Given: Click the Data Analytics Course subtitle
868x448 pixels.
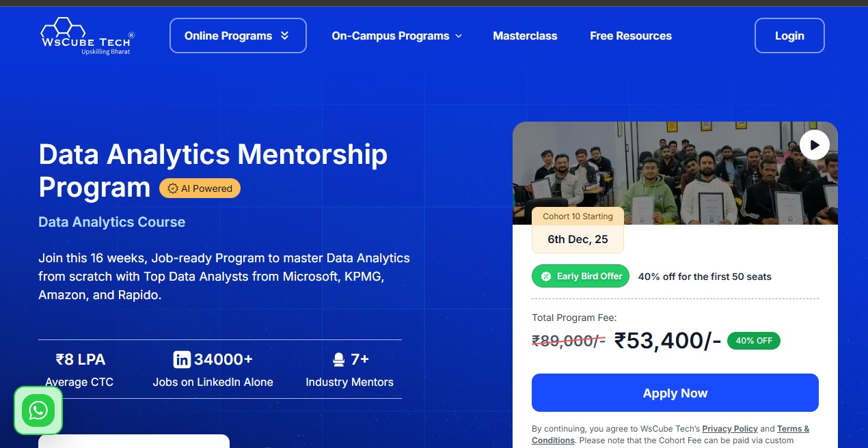Looking at the screenshot, I should 111,222.
